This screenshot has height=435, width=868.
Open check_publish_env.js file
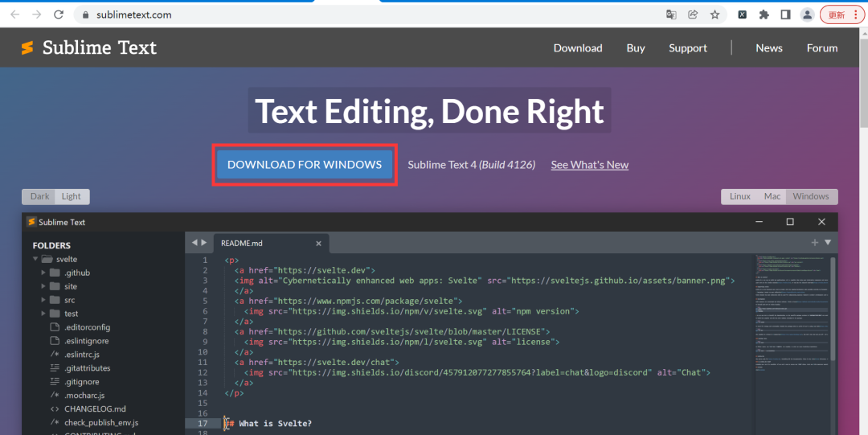click(x=101, y=423)
